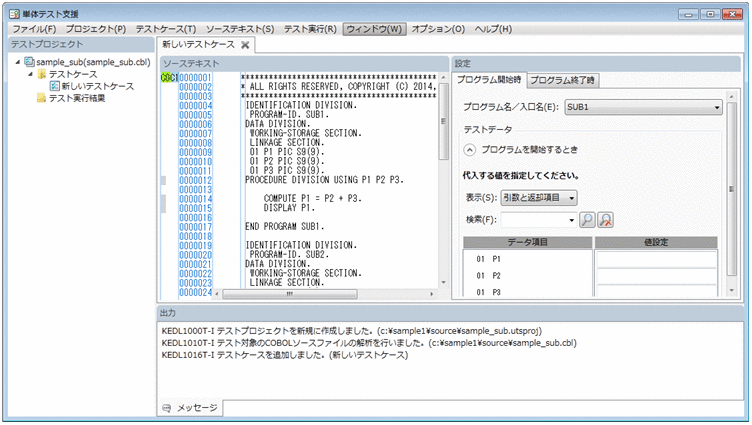The height and width of the screenshot is (425, 752).
Task: Collapse the プログラムを開始するとき section
Action: pyautogui.click(x=470, y=150)
